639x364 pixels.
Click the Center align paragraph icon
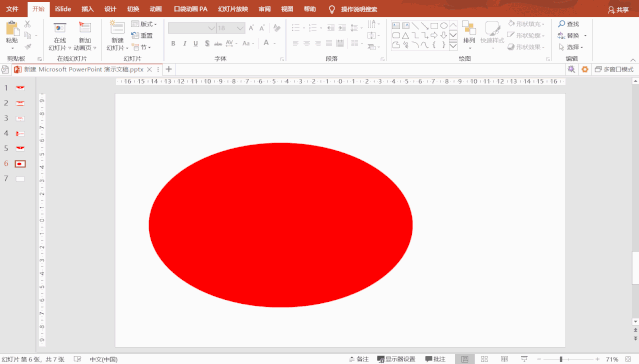307,43
